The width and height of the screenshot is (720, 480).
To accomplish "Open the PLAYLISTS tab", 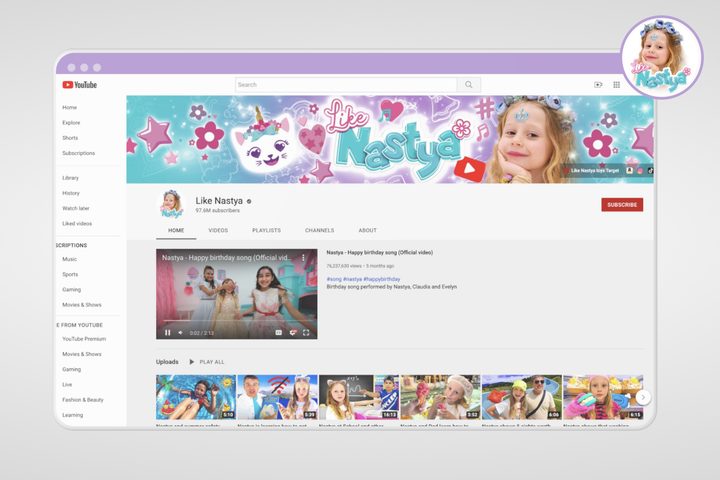I will (x=266, y=230).
